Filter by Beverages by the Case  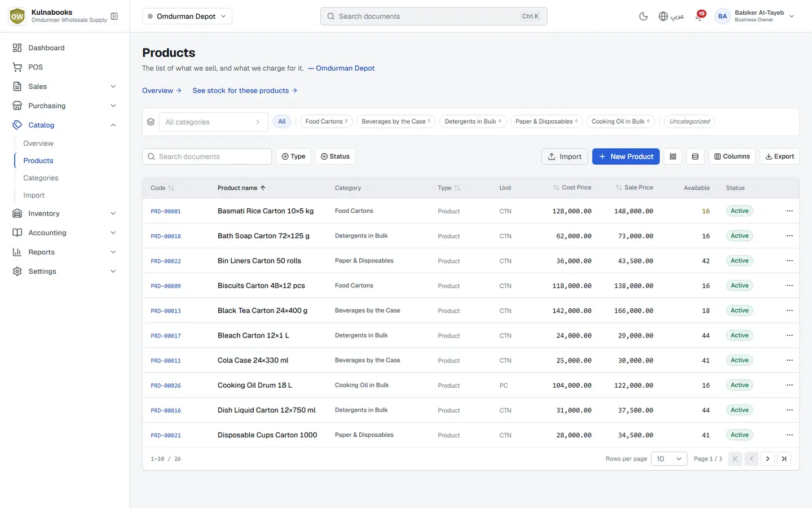click(396, 121)
